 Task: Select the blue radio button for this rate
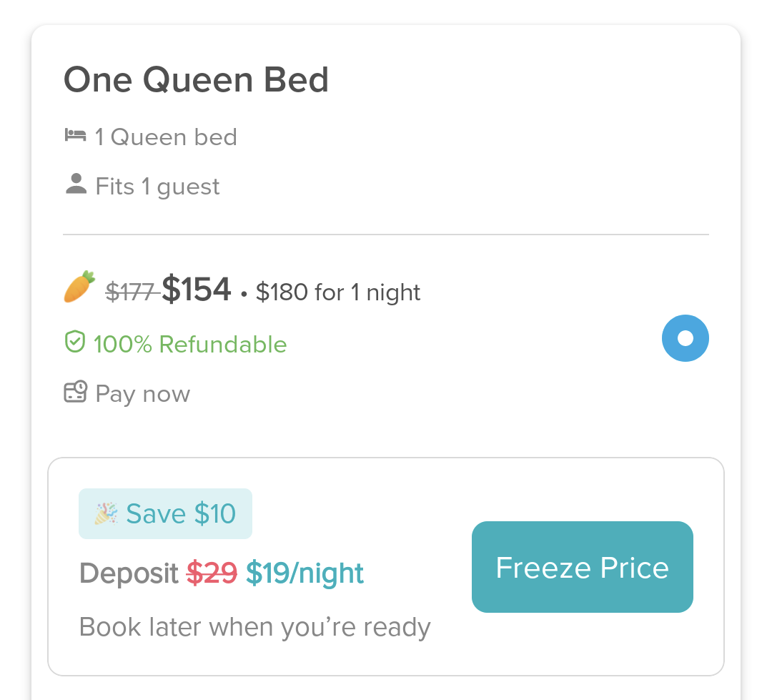[685, 337]
